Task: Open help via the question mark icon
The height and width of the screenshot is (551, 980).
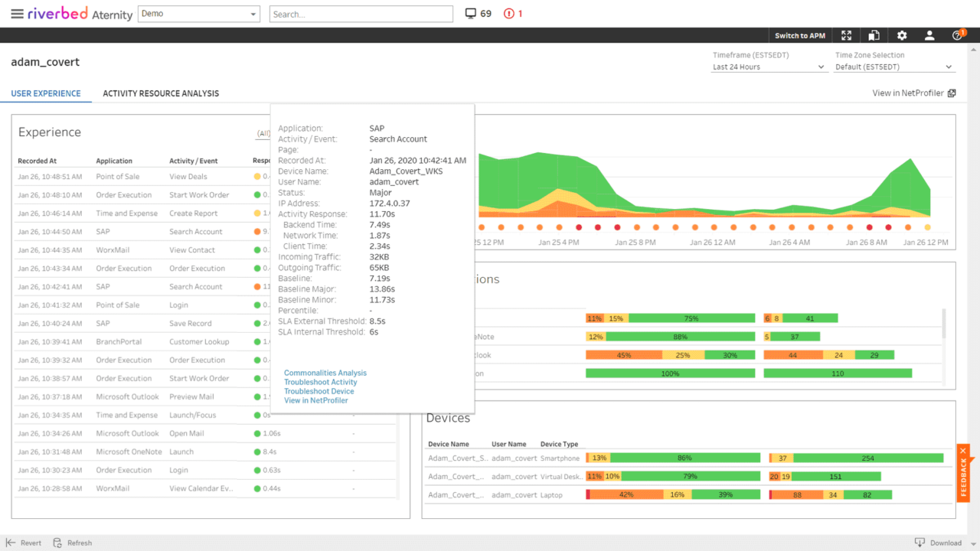Action: coord(956,35)
